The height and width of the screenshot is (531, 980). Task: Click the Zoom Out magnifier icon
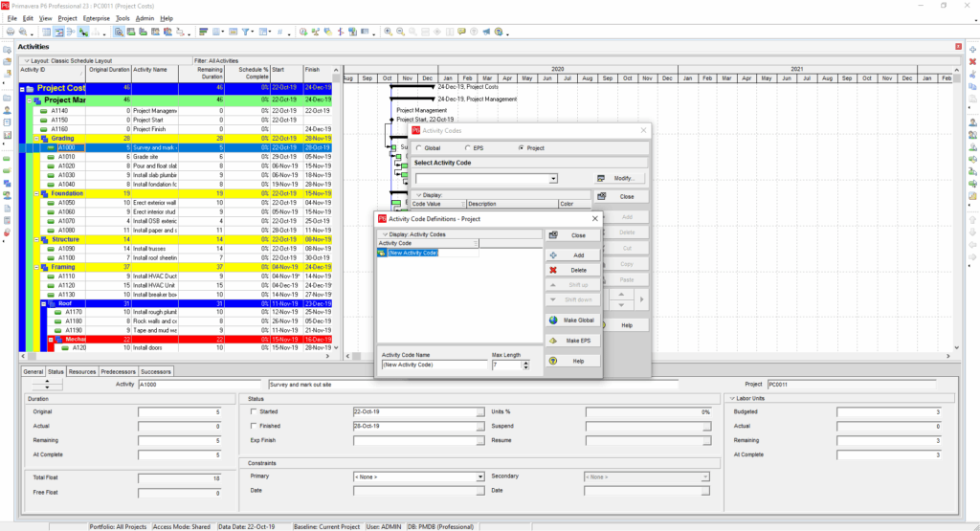[x=401, y=32]
